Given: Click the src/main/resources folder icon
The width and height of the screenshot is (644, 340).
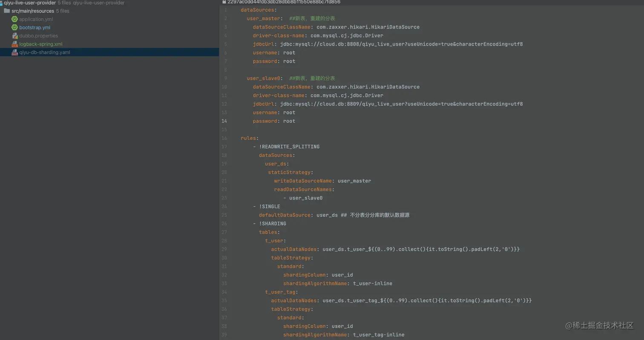Looking at the screenshot, I should pyautogui.click(x=7, y=11).
